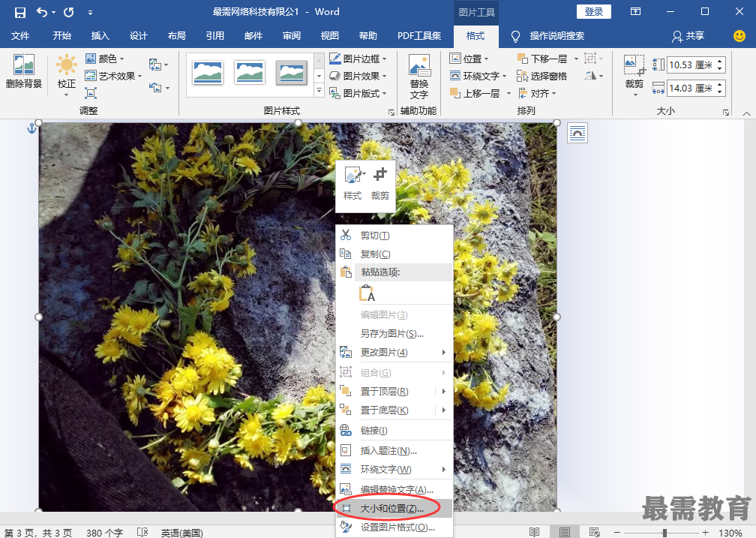Click the 共享 share button
This screenshot has width=756, height=538.
point(688,36)
